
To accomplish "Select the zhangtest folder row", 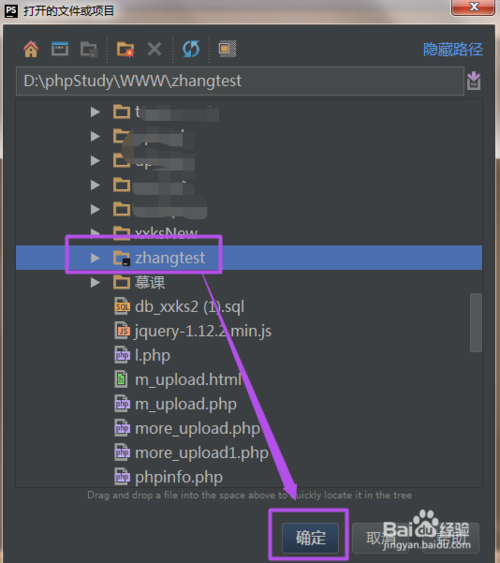I will [249, 258].
